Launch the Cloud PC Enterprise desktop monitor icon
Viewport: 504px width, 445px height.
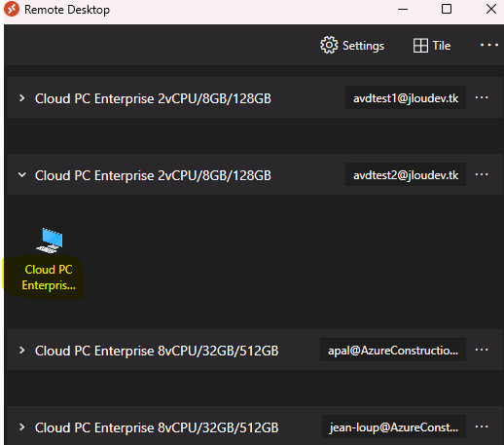(x=50, y=241)
